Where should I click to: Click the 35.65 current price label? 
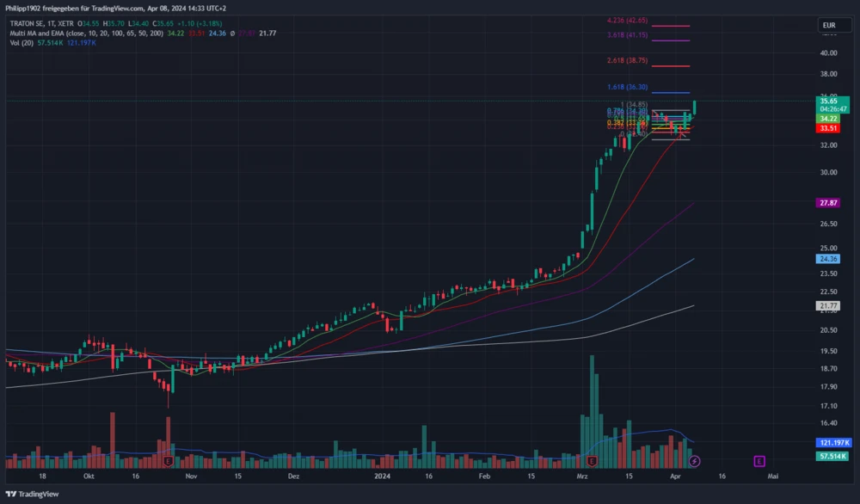[828, 101]
